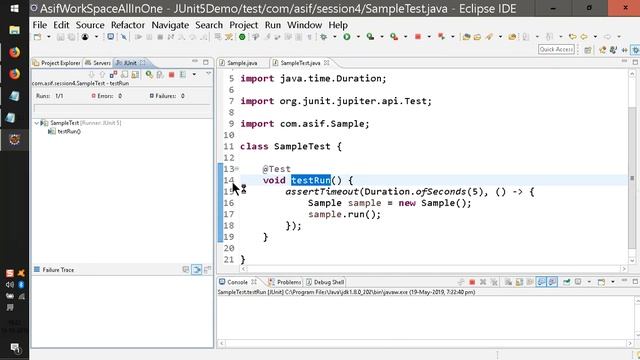This screenshot has width=640, height=360.
Task: Click Previous Failed Test up arrow in JUnit
Action: click(102, 74)
